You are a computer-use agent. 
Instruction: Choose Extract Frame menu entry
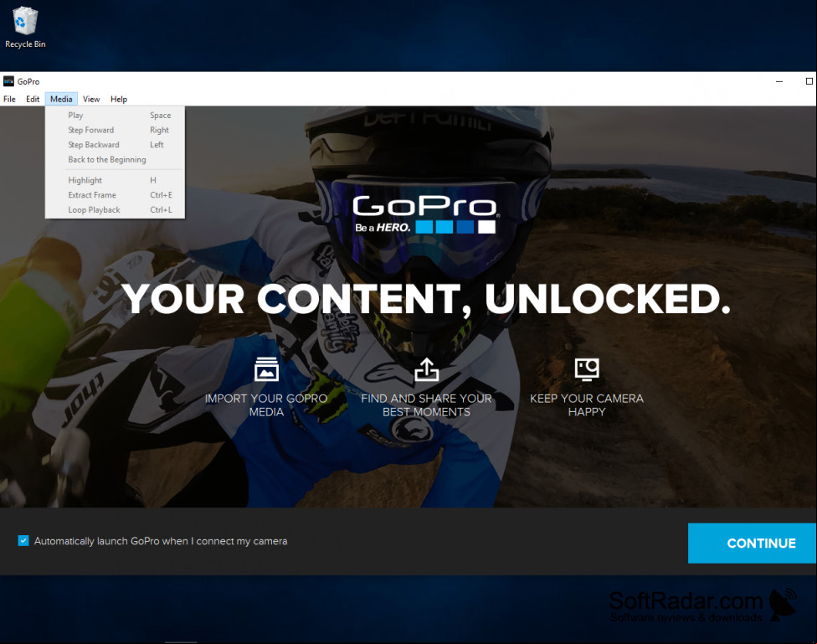point(115,195)
